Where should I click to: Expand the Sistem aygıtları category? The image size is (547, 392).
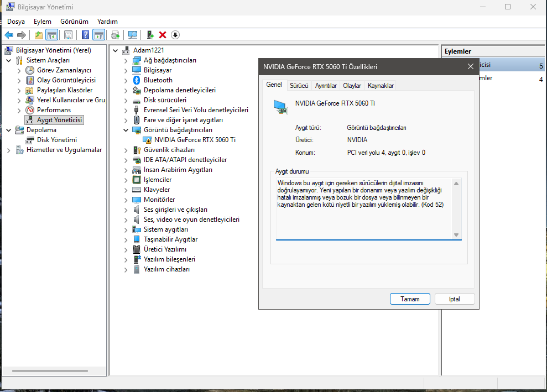click(126, 229)
